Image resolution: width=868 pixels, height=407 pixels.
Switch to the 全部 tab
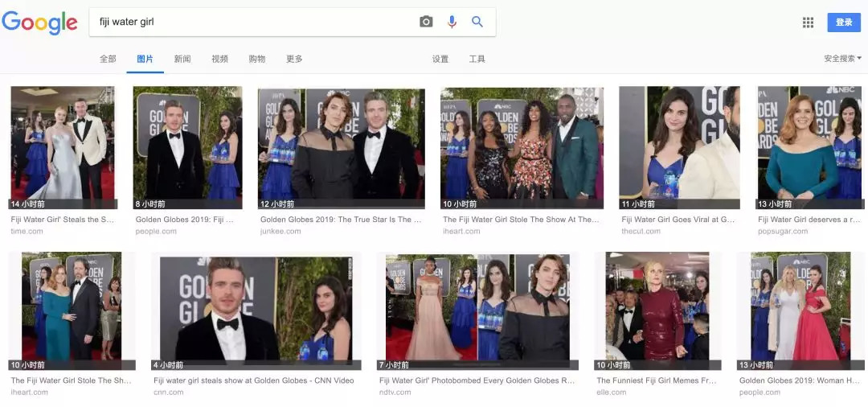pyautogui.click(x=108, y=59)
